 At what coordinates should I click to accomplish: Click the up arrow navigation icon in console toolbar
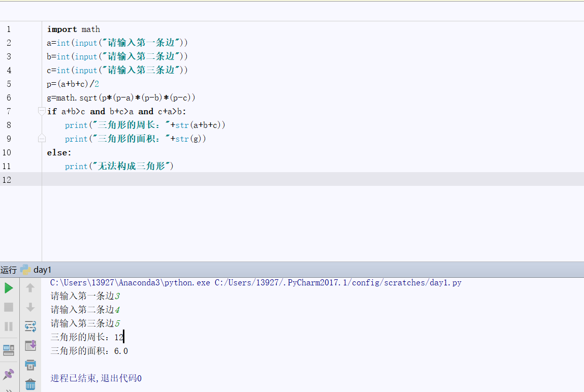[30, 288]
